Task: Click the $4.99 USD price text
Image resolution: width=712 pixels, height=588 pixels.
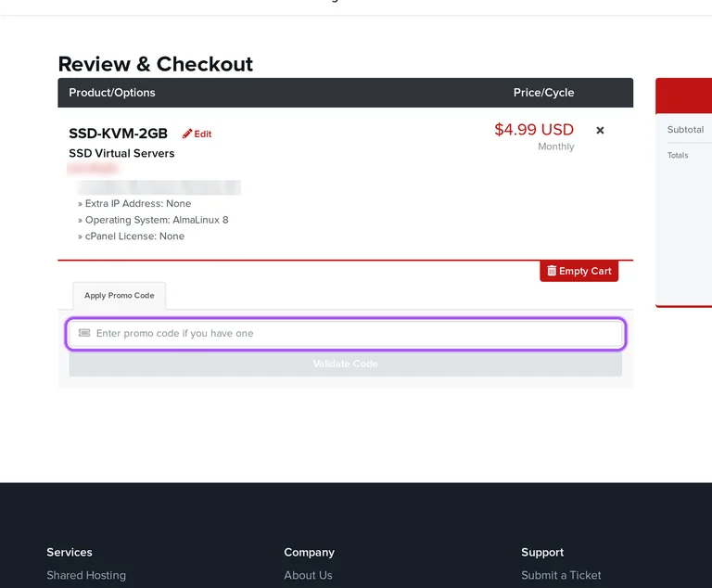Action: click(x=534, y=130)
